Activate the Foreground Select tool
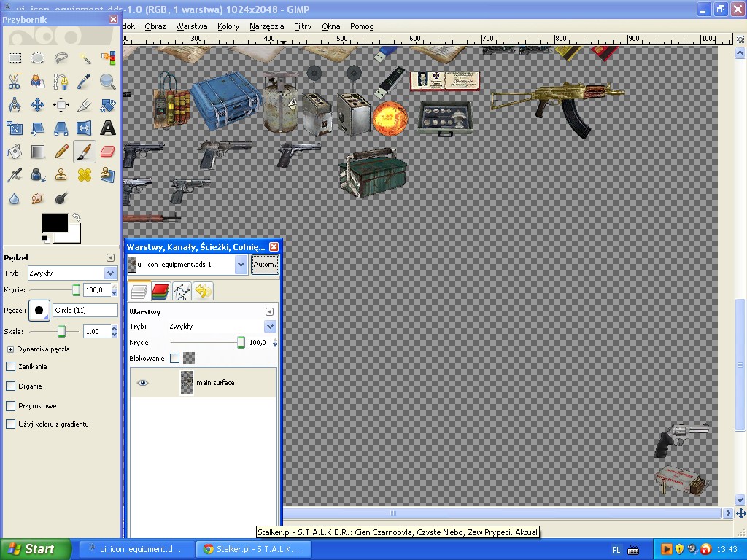This screenshot has width=747, height=560. click(38, 82)
